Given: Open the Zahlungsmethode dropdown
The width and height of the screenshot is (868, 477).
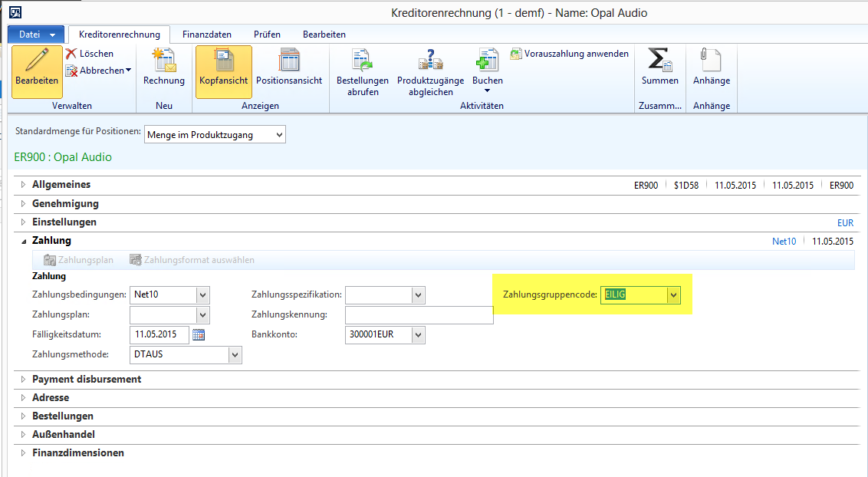Looking at the screenshot, I should pos(235,354).
